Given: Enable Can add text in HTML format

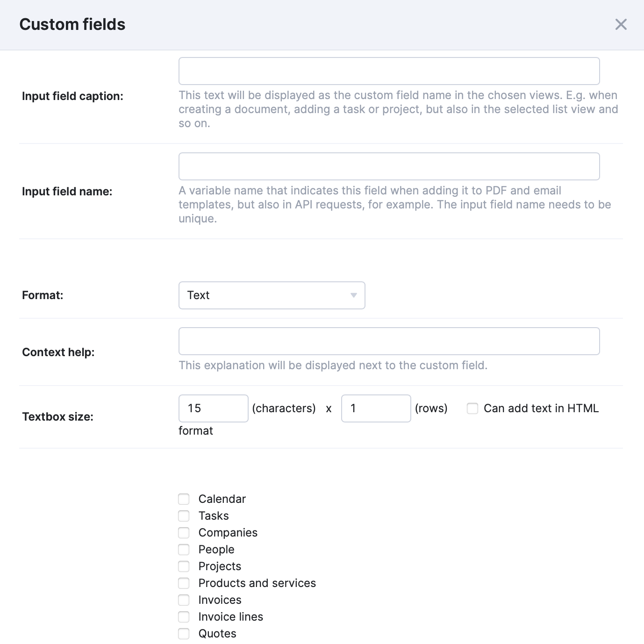Looking at the screenshot, I should click(472, 408).
